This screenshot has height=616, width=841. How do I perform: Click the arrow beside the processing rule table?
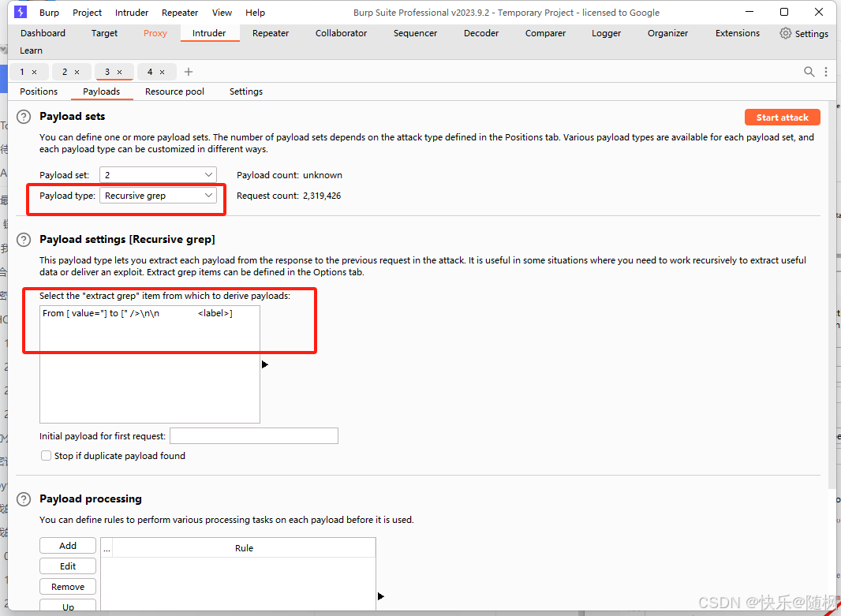[x=381, y=596]
